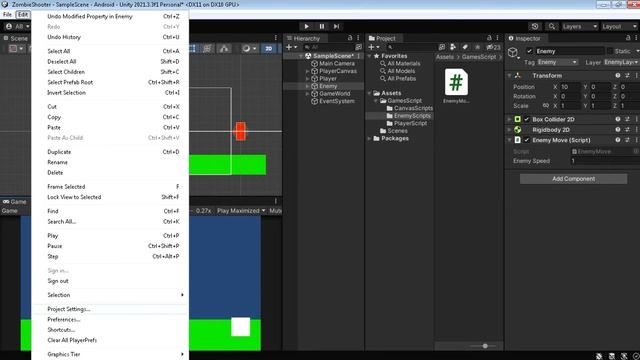The image size is (640, 360).
Task: Click the Step frame button
Action: (336, 27)
